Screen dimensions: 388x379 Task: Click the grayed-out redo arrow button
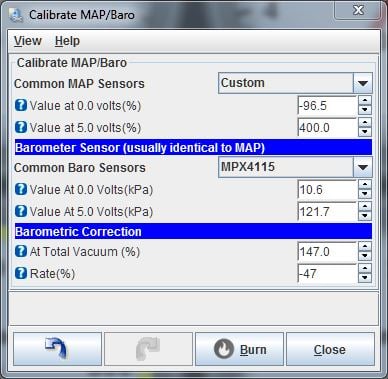[148, 349]
